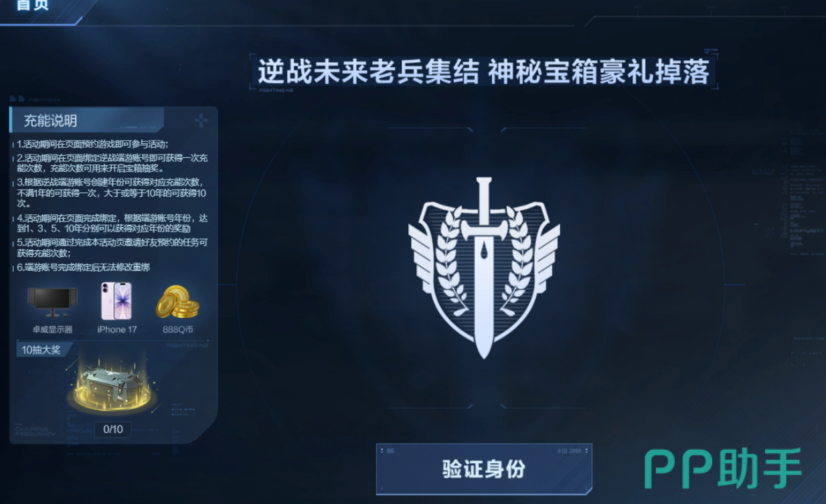Screen dimensions: 826x504
Task: Open the 首页 home tab
Action: 32,5
